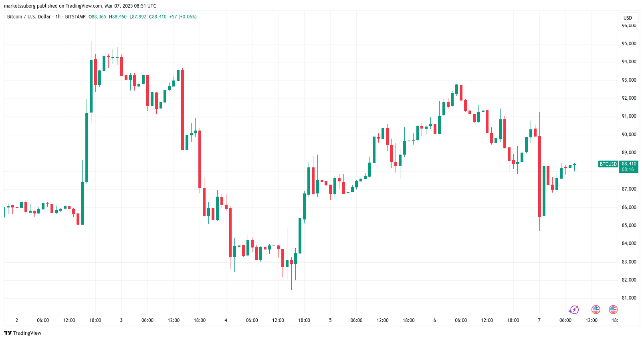Click the BITSTAMP exchange name
This screenshot has width=644, height=340.
point(75,17)
